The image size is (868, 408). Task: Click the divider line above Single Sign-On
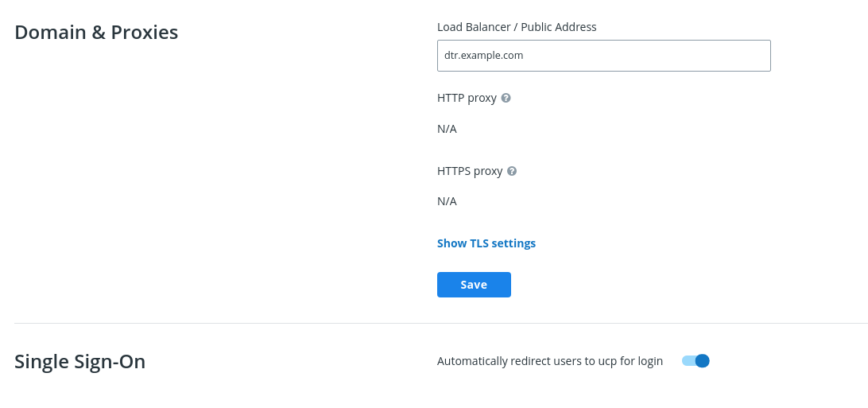(x=440, y=324)
